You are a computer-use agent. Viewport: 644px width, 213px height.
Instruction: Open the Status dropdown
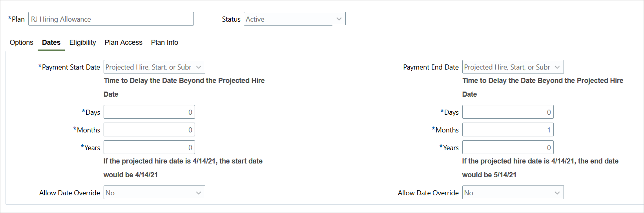pos(294,19)
